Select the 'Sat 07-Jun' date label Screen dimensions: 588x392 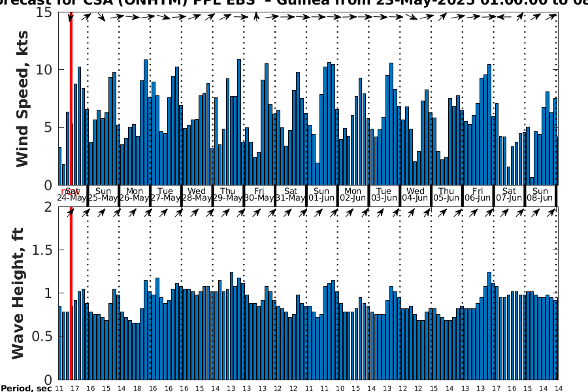(x=509, y=194)
